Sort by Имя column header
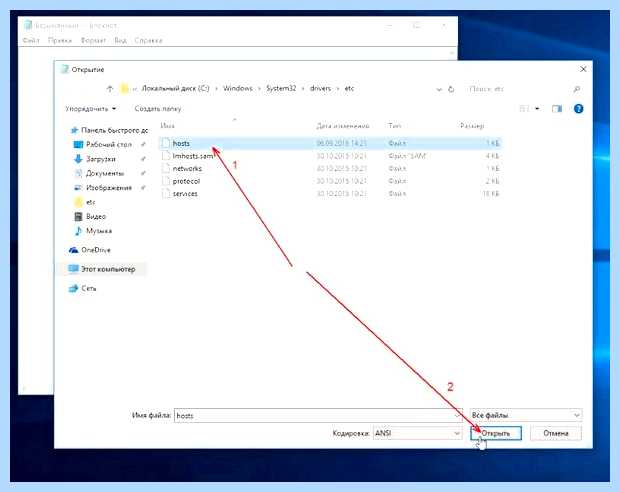620x492 pixels. coord(167,126)
